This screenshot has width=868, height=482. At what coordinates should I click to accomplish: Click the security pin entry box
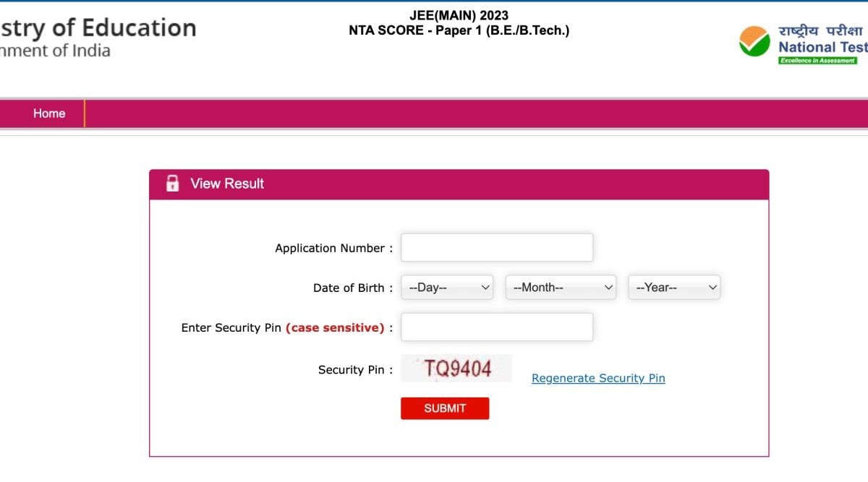click(x=497, y=327)
